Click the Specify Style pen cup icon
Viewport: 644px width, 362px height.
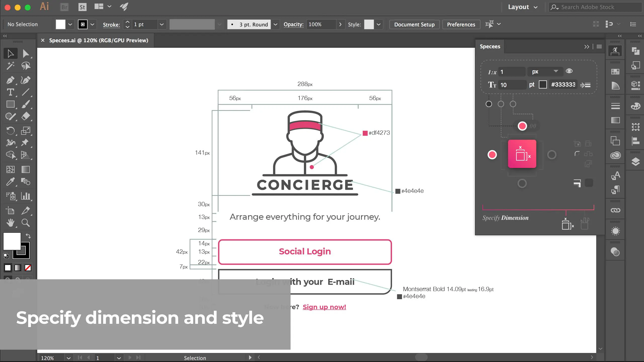pos(585,223)
